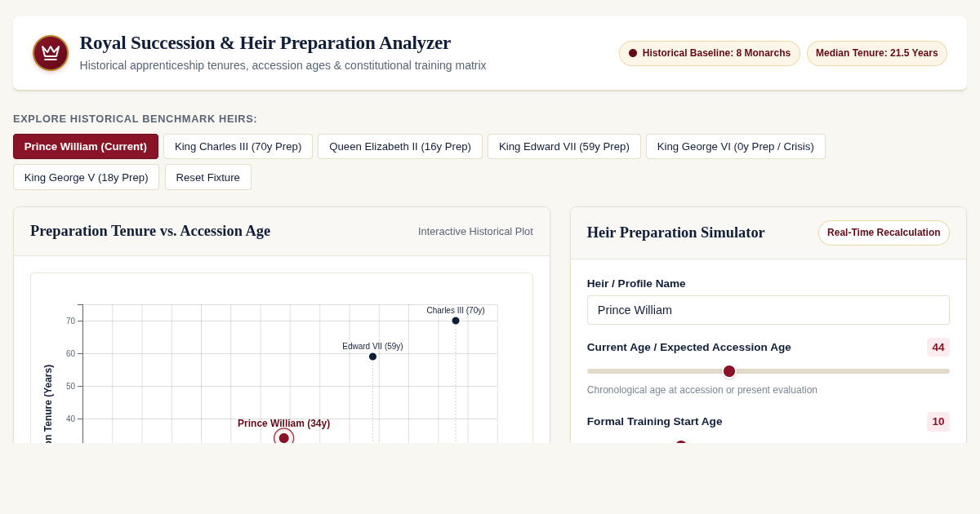The width and height of the screenshot is (980, 514).
Task: Click the Heir Preparation Simulator heading
Action: [x=676, y=233]
